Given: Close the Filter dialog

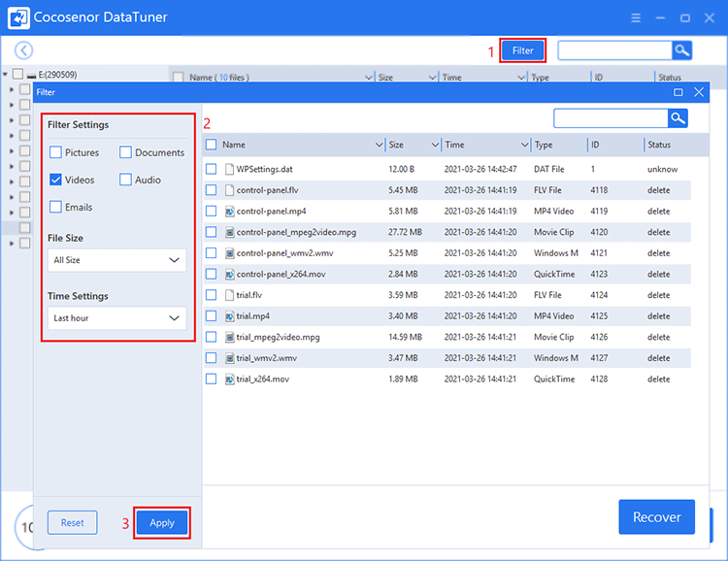Looking at the screenshot, I should [x=699, y=92].
